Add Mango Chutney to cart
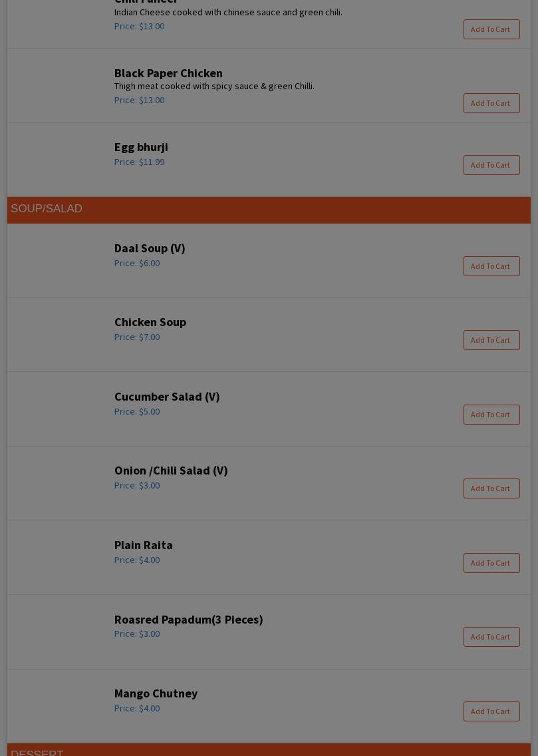The height and width of the screenshot is (756, 538). tap(491, 711)
